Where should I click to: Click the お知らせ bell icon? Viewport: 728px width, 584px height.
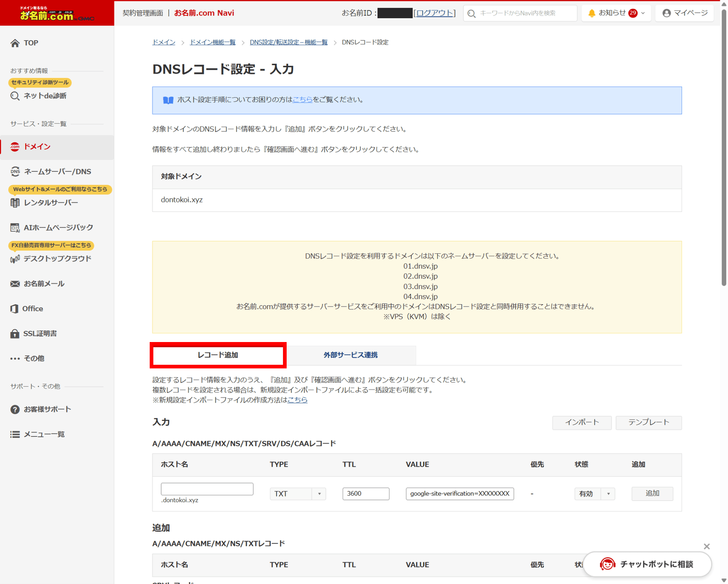coord(591,13)
